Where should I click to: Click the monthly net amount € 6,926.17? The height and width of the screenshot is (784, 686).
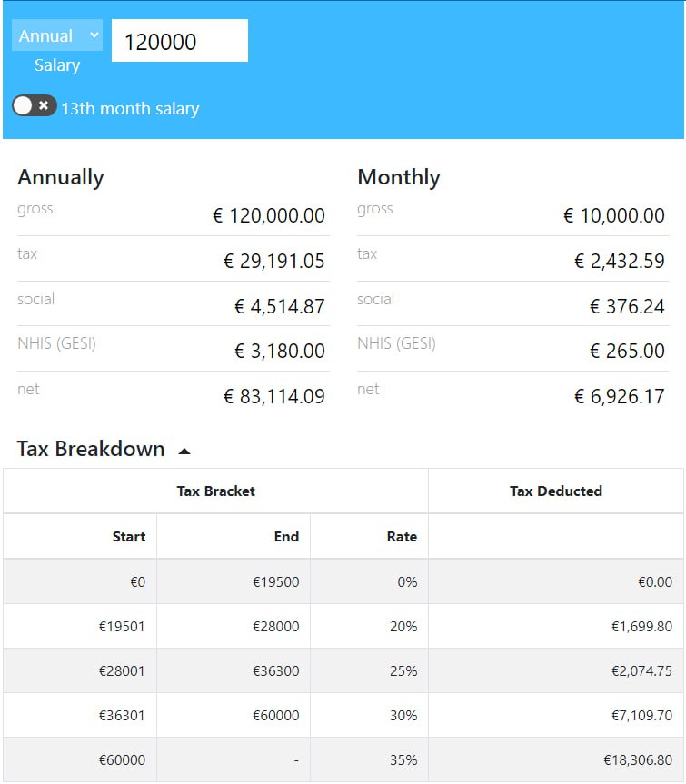pos(619,397)
